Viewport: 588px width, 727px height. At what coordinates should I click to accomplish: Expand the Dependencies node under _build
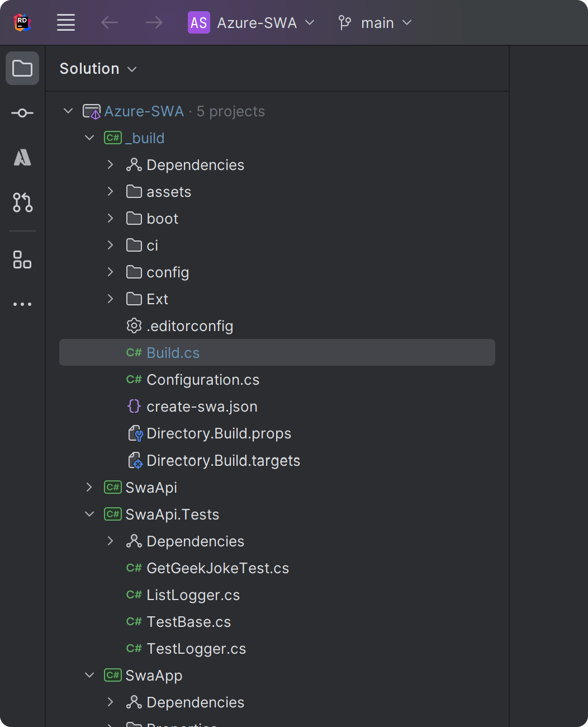tap(110, 164)
